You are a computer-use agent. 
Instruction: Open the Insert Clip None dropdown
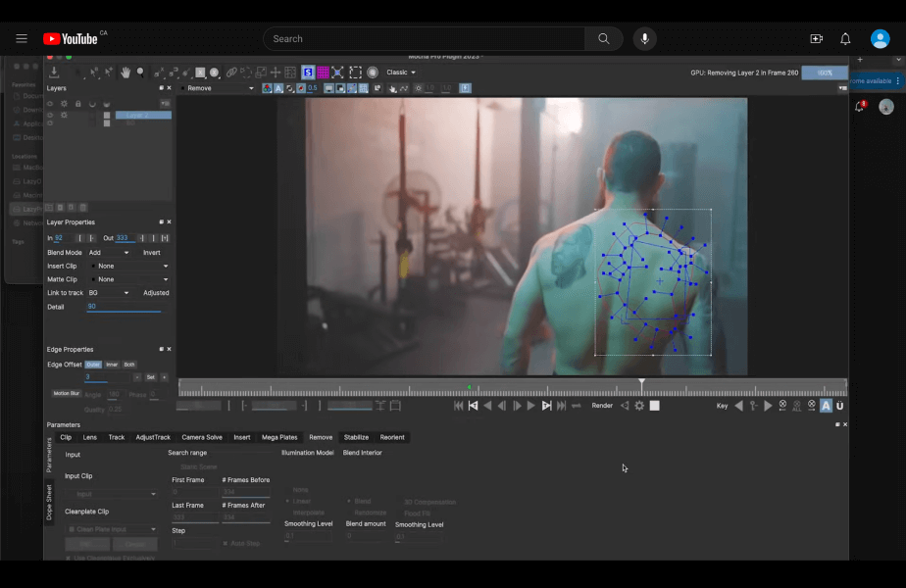point(130,267)
